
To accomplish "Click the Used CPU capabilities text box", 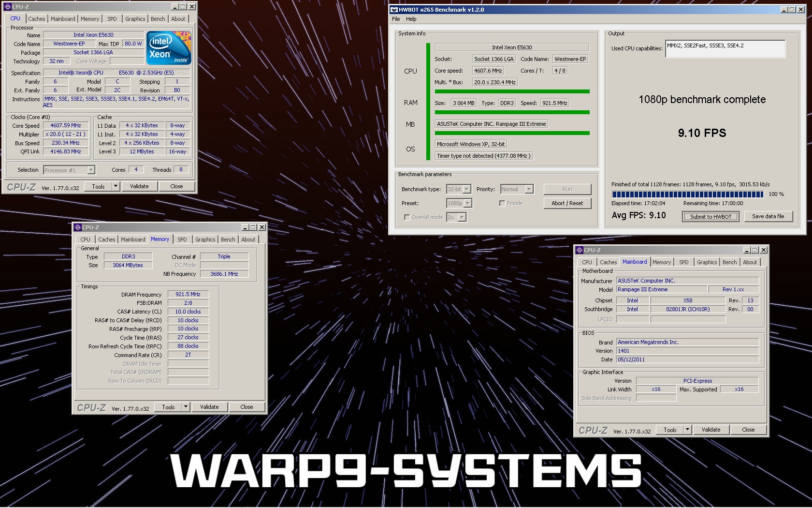I will tap(725, 48).
